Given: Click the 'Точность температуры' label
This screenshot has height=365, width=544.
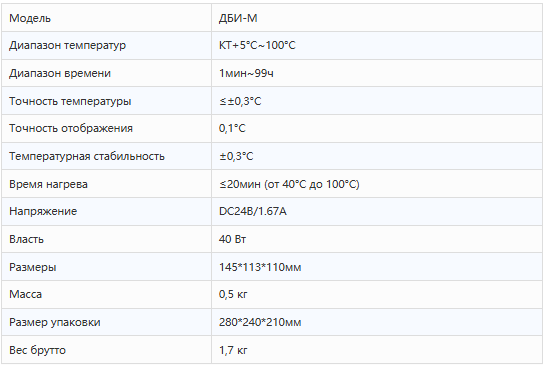Looking at the screenshot, I should (70, 101).
